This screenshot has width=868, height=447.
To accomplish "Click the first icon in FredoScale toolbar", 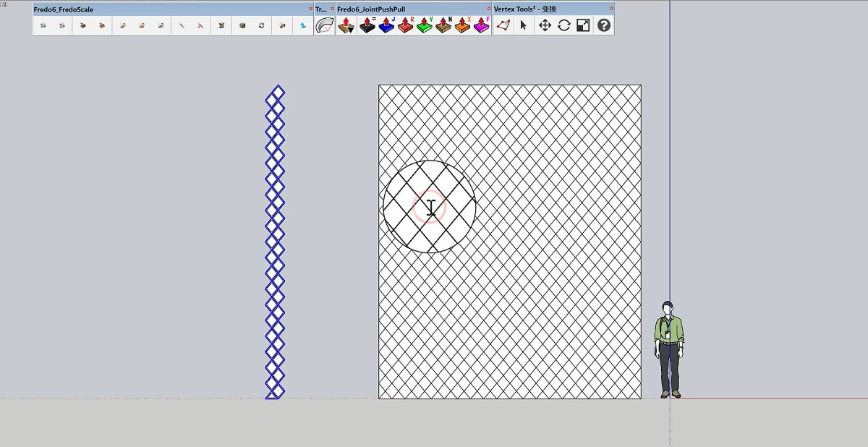I will (x=43, y=26).
